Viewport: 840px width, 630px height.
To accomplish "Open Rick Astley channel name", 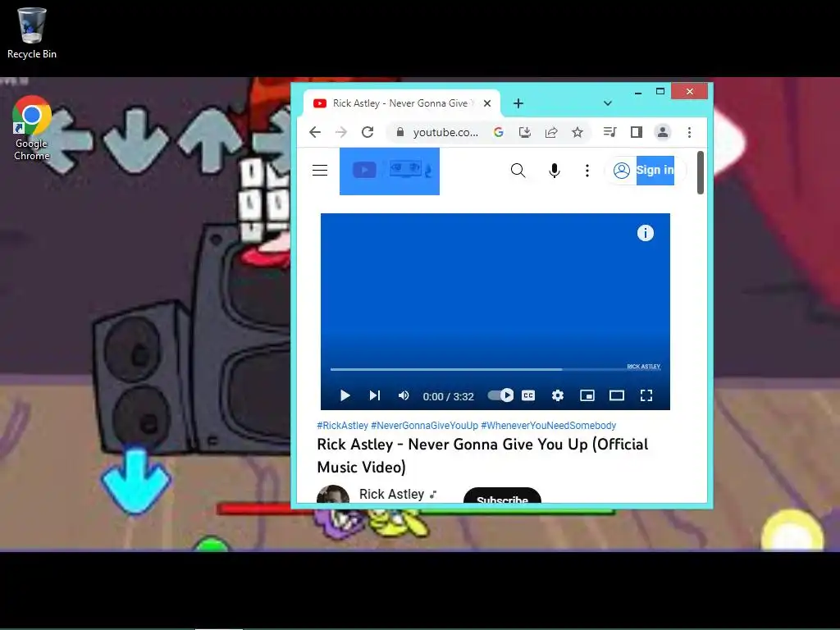I will click(391, 494).
